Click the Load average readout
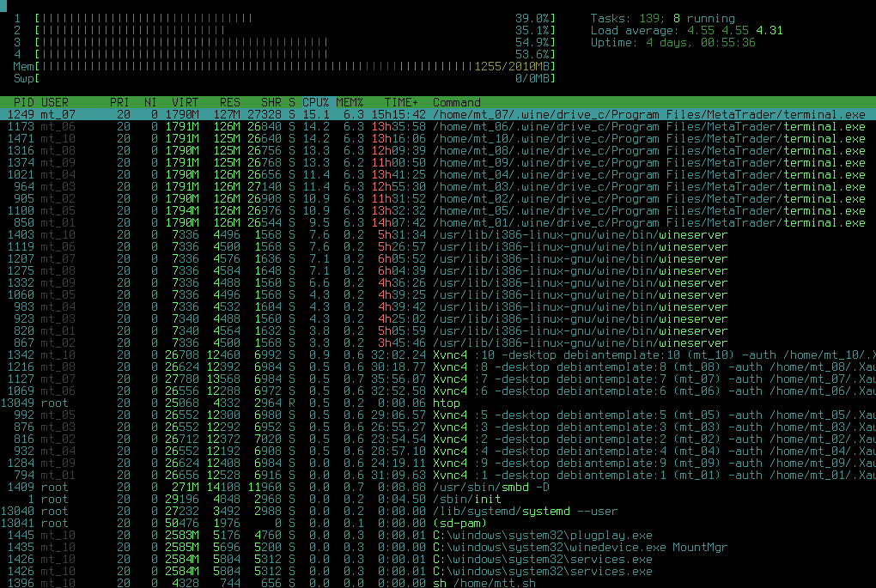Viewport: 876px width, 588px height. (x=686, y=30)
